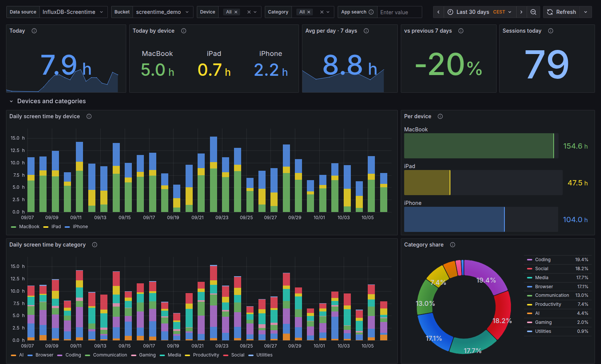Image resolution: width=601 pixels, height=364 pixels.
Task: Open the InfluxDB-Screentime data source dropdown
Action: click(73, 12)
